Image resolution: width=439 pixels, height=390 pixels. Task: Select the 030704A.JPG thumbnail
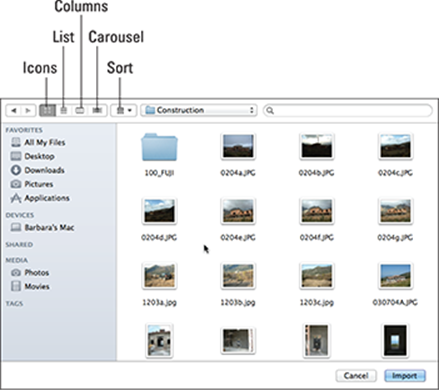tap(395, 276)
